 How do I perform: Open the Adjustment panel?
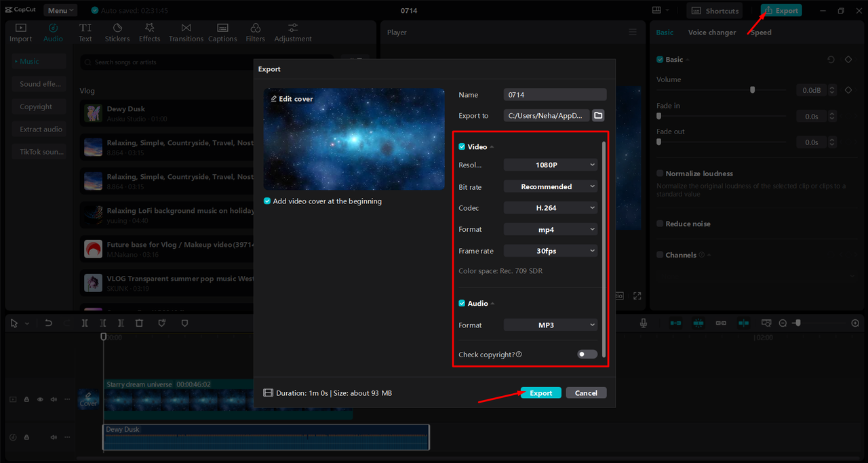coord(293,33)
